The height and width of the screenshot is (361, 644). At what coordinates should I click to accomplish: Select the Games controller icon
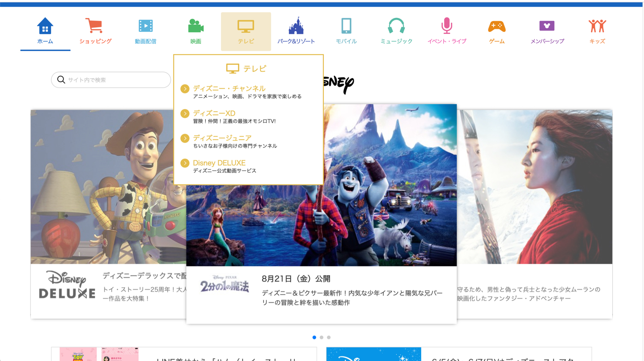click(496, 26)
